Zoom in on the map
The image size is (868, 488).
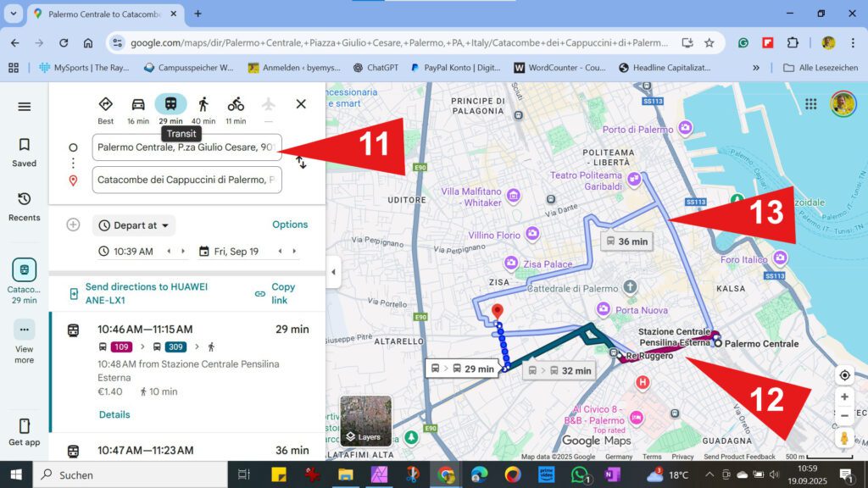pyautogui.click(x=844, y=396)
